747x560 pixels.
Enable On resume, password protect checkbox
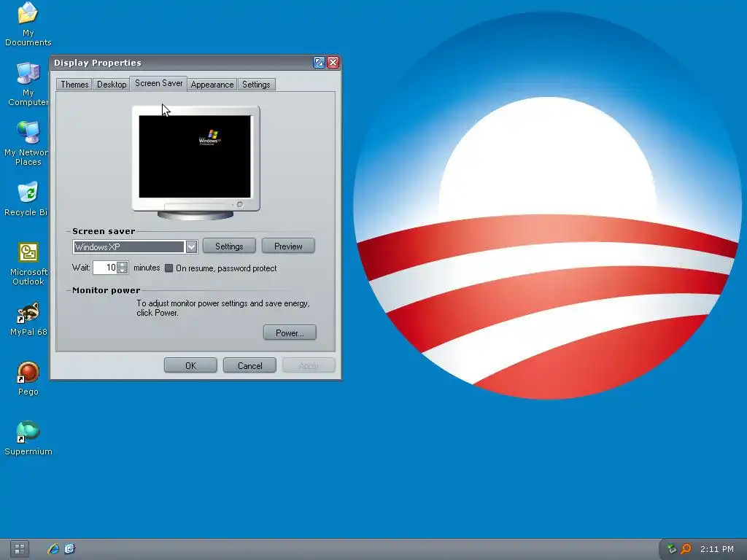[169, 268]
